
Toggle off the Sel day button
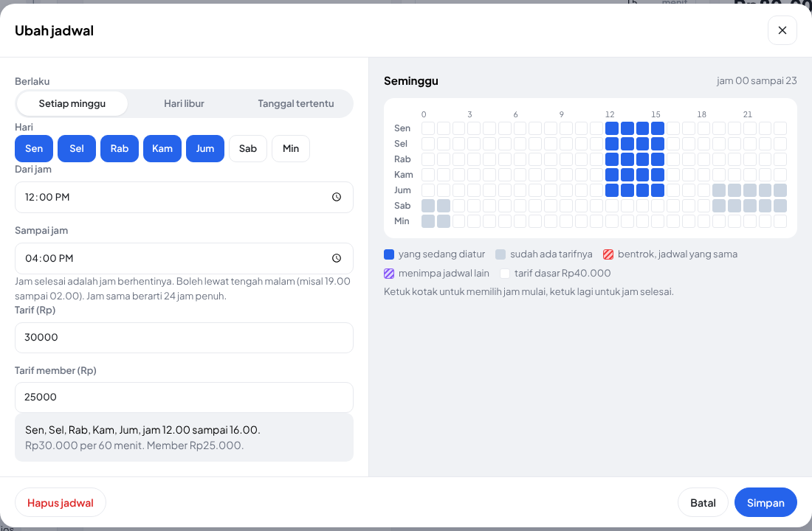pos(77,148)
